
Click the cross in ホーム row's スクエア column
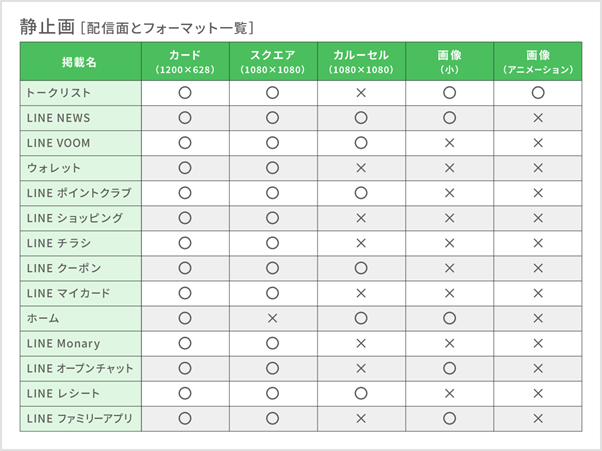click(x=273, y=318)
